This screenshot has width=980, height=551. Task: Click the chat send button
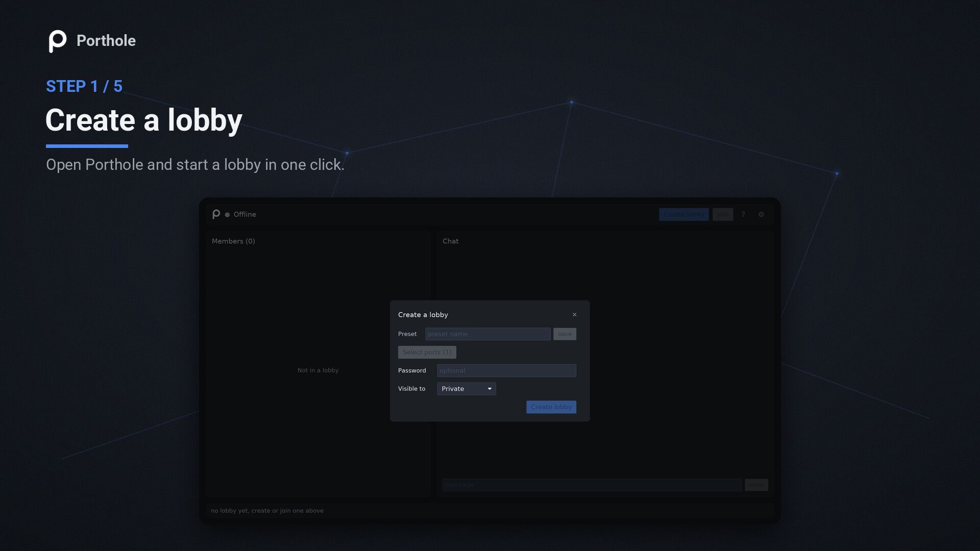756,485
